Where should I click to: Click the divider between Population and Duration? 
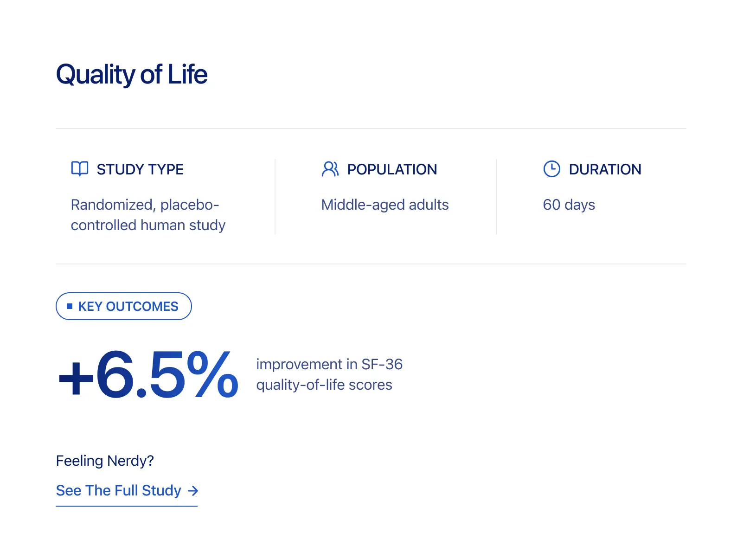pos(497,197)
